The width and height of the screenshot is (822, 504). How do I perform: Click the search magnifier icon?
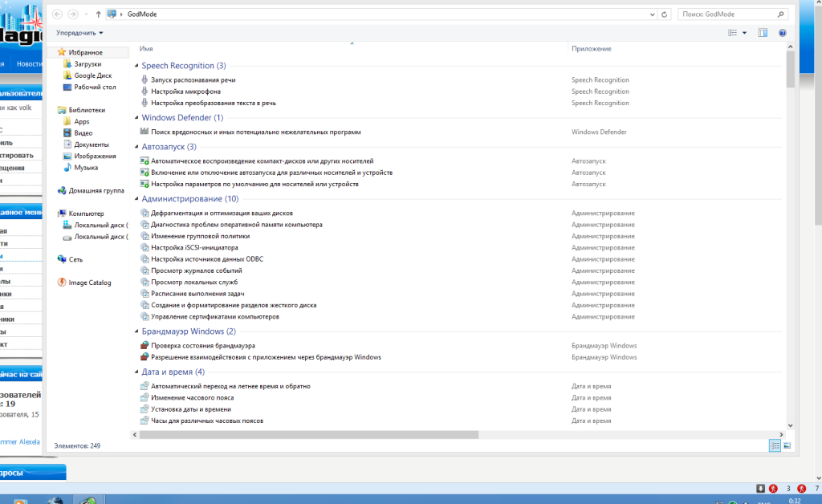[780, 14]
